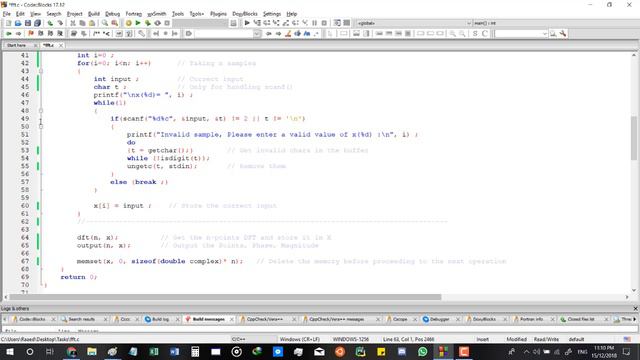The height and width of the screenshot is (360, 640).
Task: Open the Project menu
Action: click(x=74, y=14)
